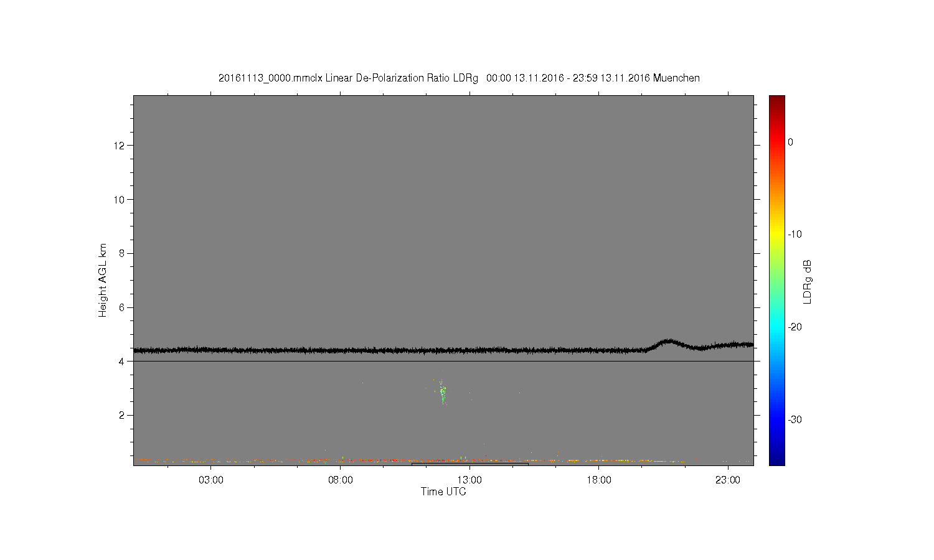Click the 23:00 time tick label
This screenshot has width=934, height=560.
pos(728,480)
